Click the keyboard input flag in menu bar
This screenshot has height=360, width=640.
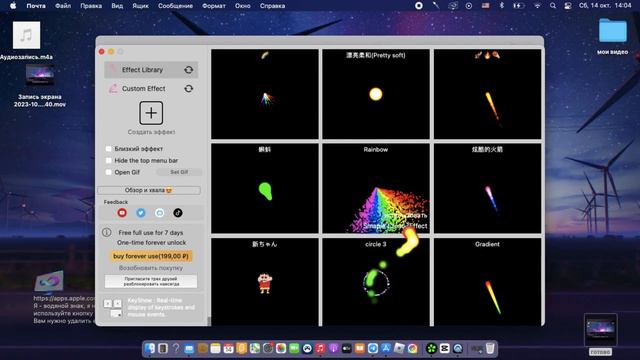click(x=485, y=6)
